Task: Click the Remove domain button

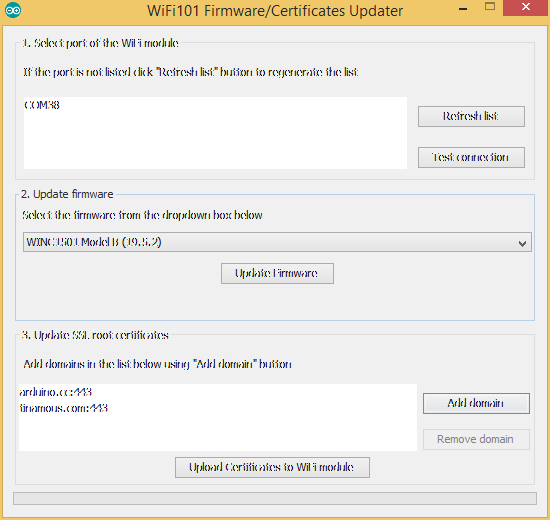Action: coord(476,439)
